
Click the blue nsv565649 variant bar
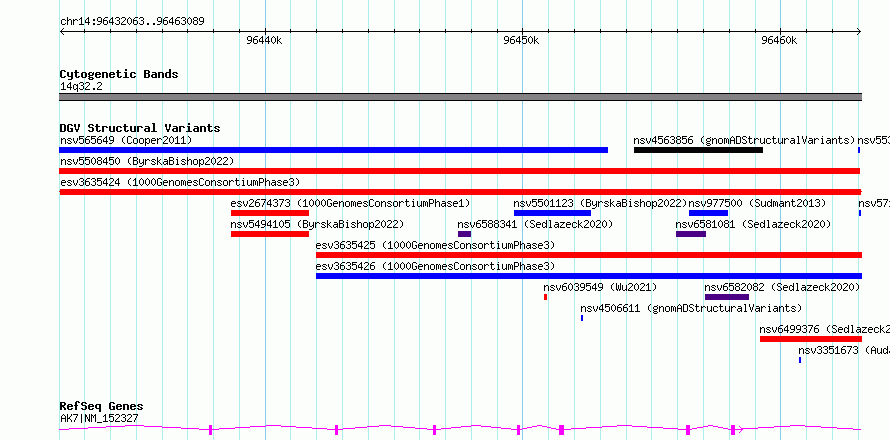click(334, 150)
